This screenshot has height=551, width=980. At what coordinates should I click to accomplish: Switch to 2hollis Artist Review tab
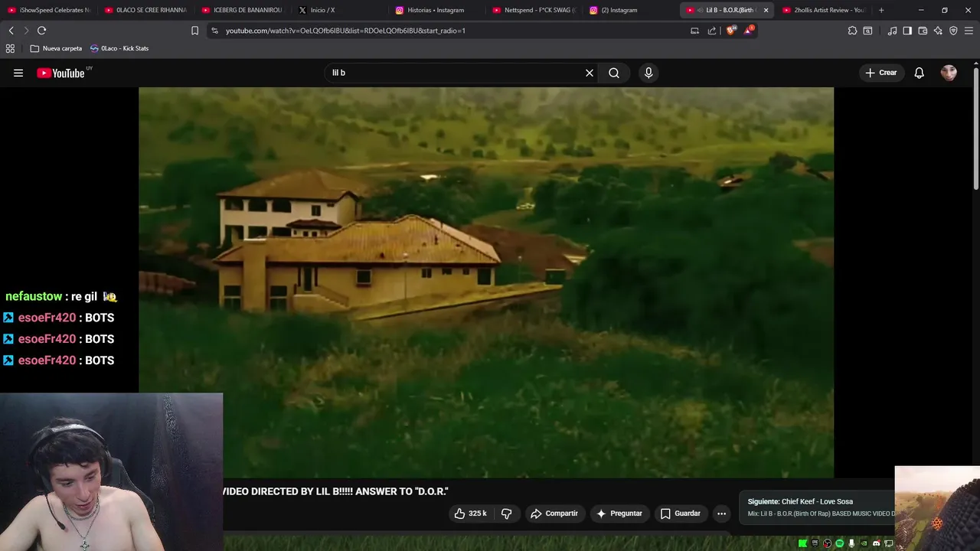tap(824, 10)
